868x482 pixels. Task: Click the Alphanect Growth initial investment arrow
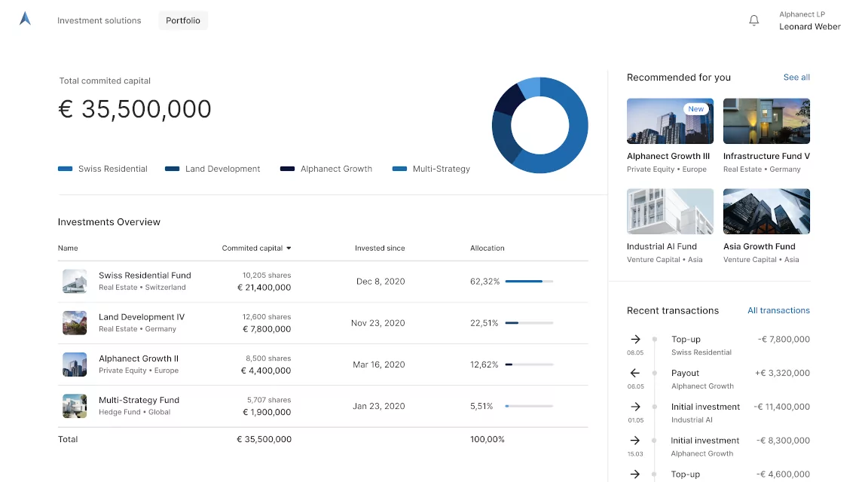point(635,441)
